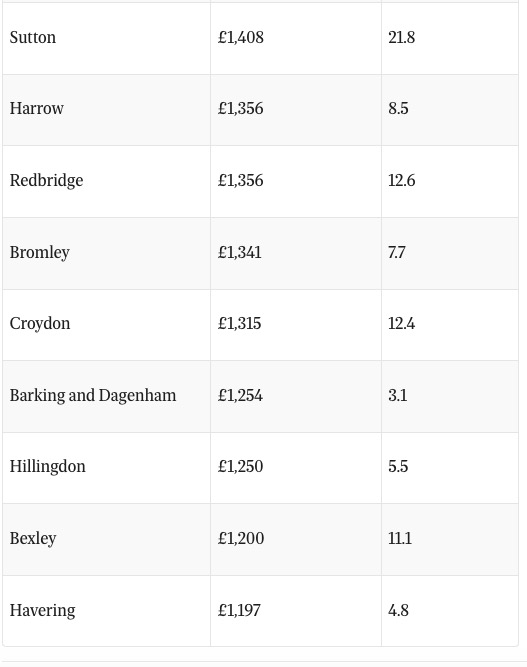Click the Bexley borough name
The width and height of the screenshot is (527, 667).
click(x=33, y=538)
